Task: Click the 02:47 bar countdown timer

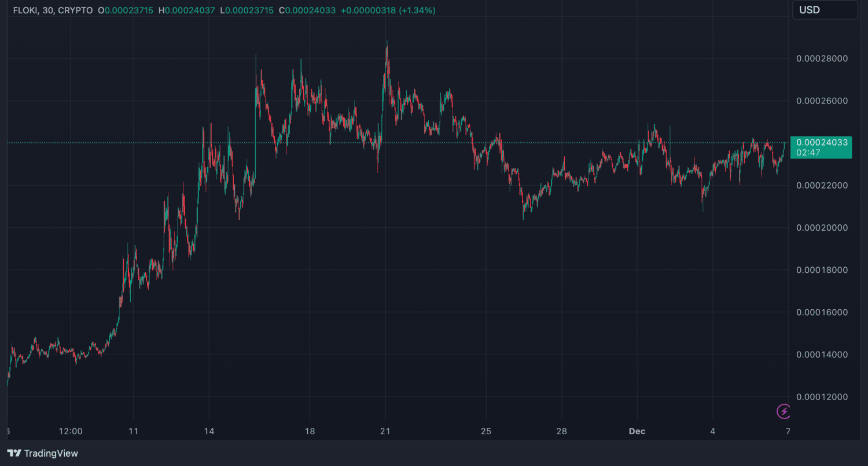Action: click(x=808, y=153)
